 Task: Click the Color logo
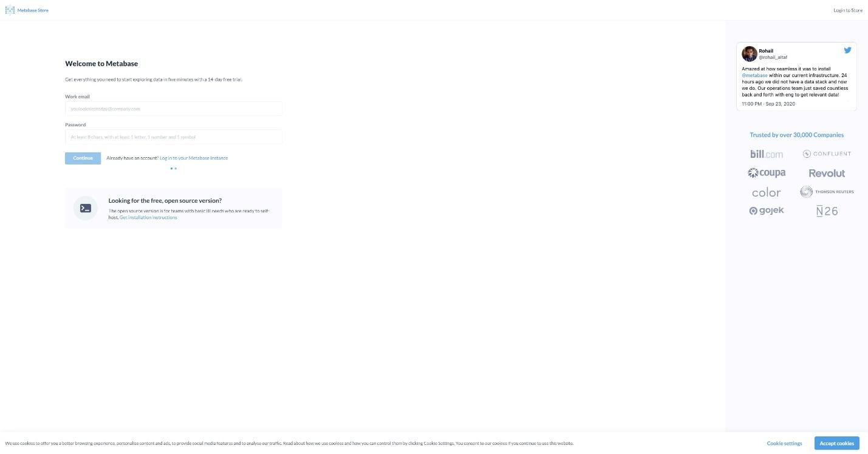[x=767, y=192]
